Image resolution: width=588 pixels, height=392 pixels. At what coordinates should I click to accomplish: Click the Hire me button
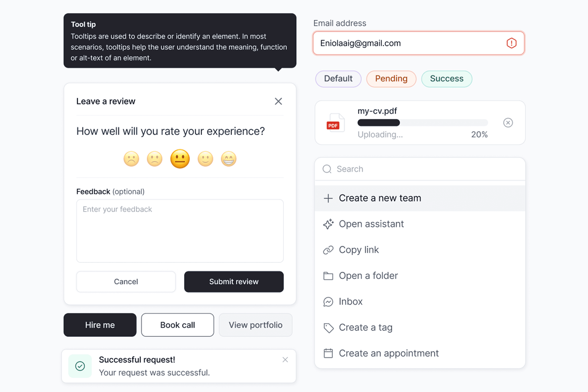[x=100, y=325]
